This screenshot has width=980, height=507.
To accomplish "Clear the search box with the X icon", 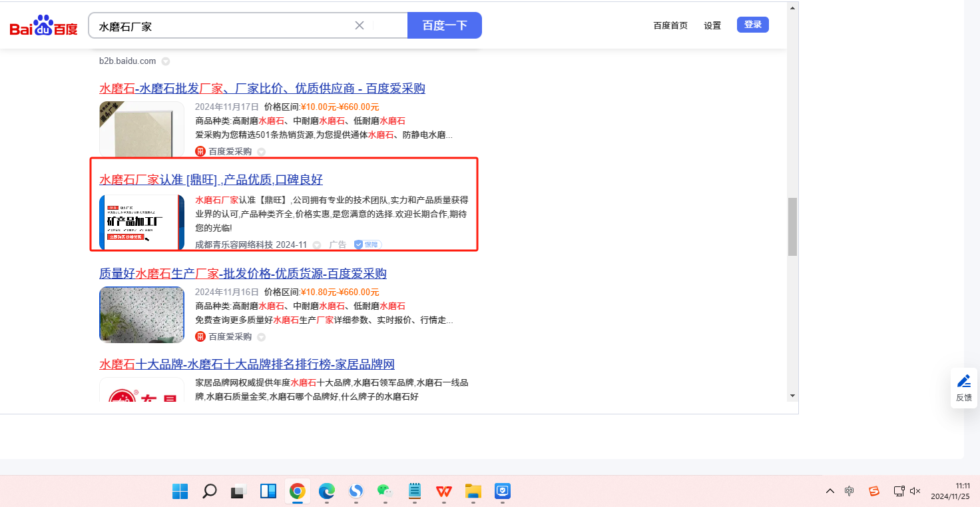I will click(360, 25).
